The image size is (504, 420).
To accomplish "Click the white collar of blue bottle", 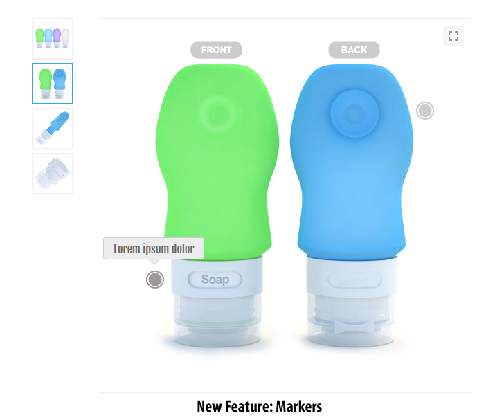I will click(352, 275).
